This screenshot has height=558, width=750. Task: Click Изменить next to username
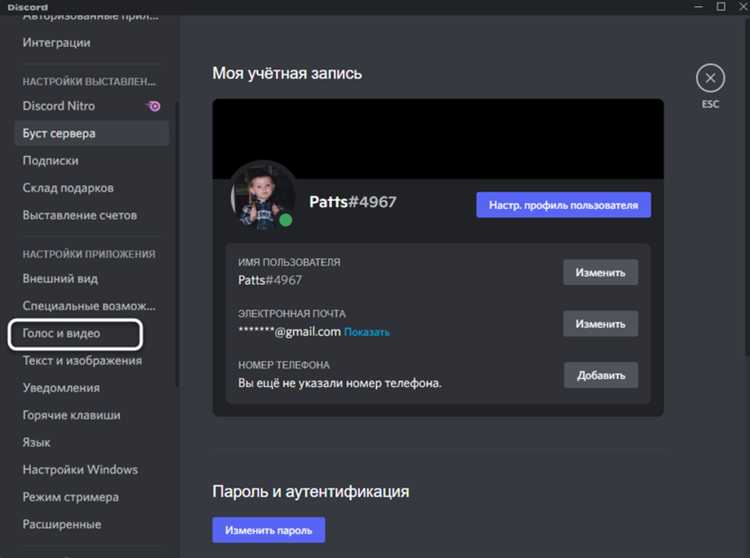[x=600, y=273]
